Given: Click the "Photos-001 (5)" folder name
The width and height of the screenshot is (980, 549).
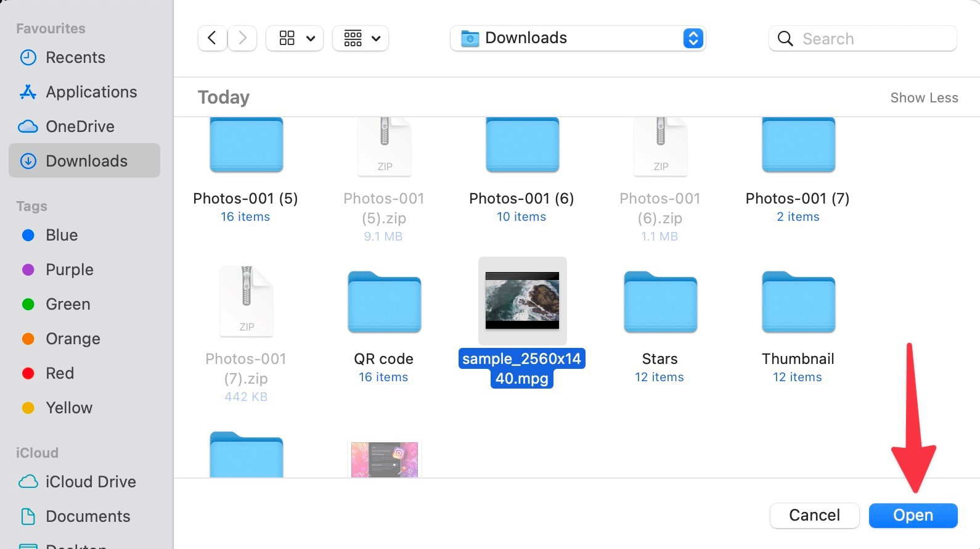Looking at the screenshot, I should 245,199.
